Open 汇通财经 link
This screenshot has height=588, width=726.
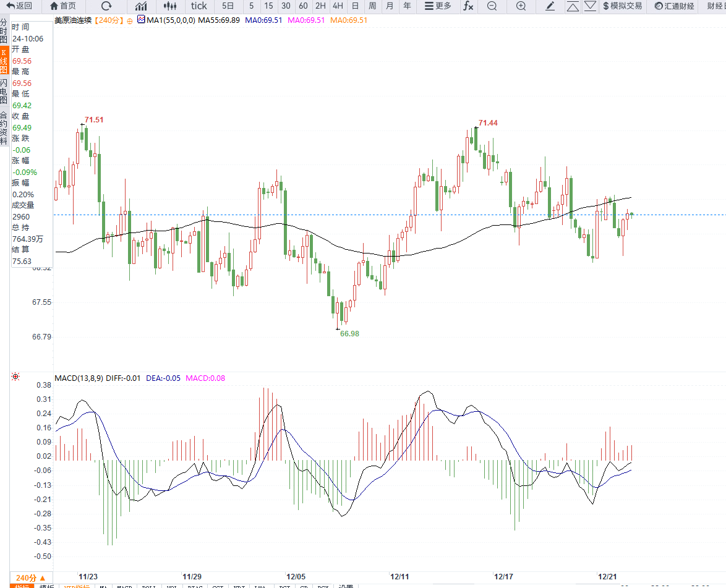pos(674,6)
